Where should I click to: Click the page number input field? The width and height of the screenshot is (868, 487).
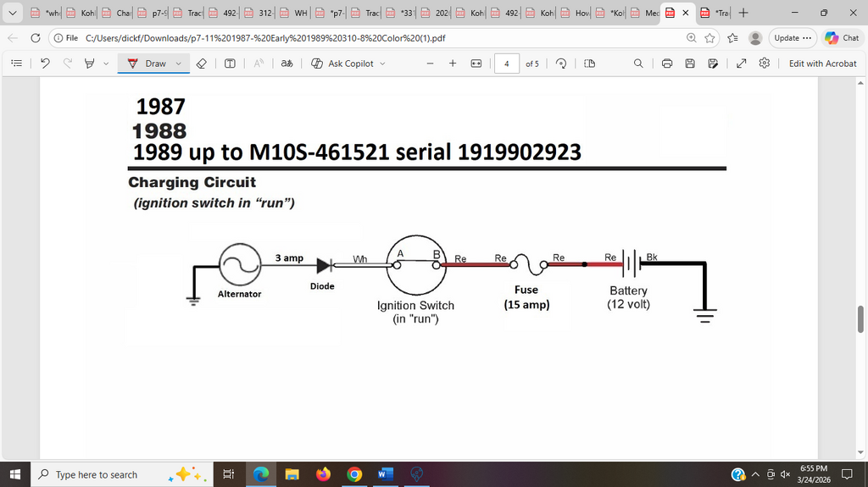point(507,64)
